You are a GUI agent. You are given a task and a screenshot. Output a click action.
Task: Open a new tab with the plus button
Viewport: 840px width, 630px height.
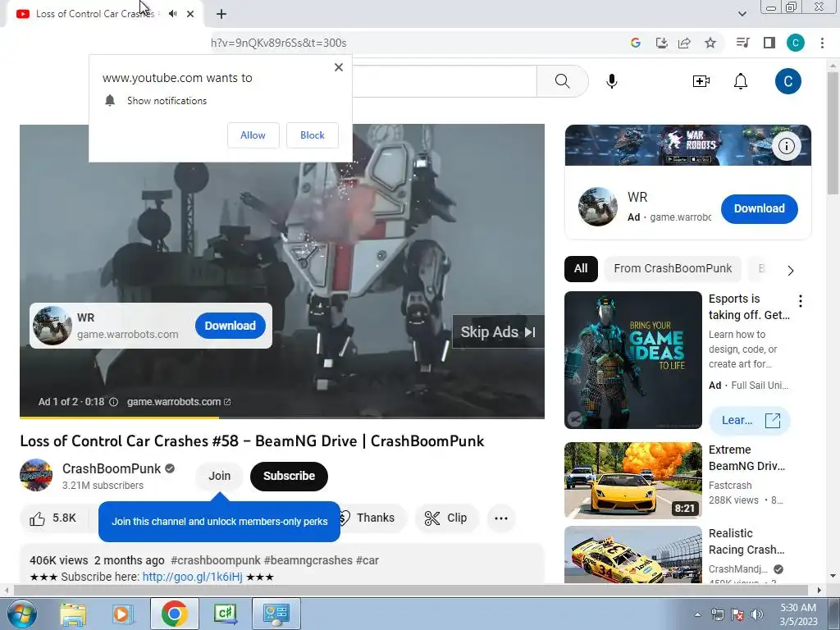pos(221,15)
